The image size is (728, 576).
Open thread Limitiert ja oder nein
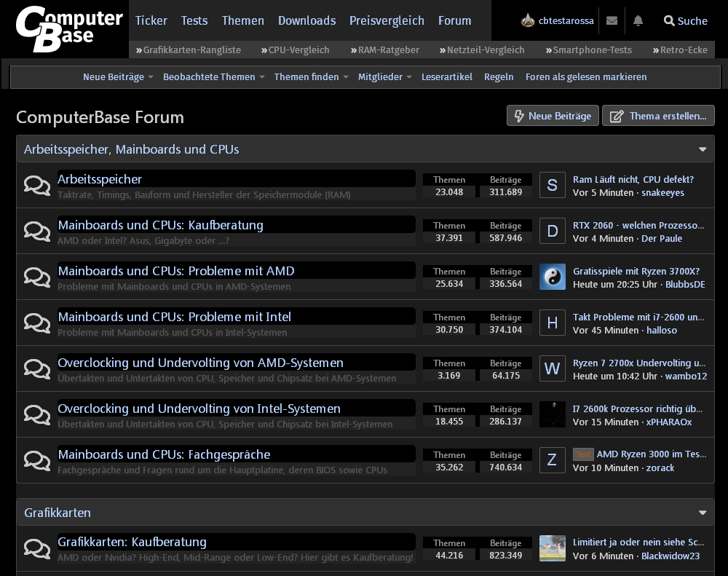pyautogui.click(x=638, y=543)
